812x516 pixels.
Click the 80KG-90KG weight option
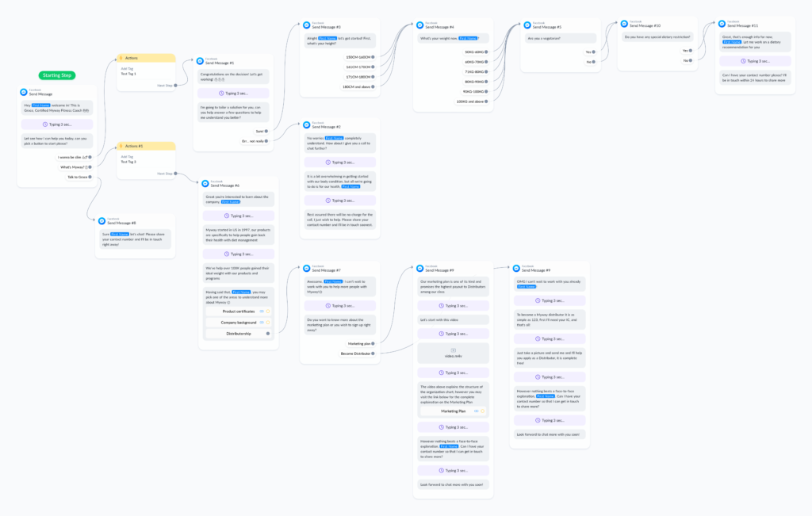click(476, 82)
